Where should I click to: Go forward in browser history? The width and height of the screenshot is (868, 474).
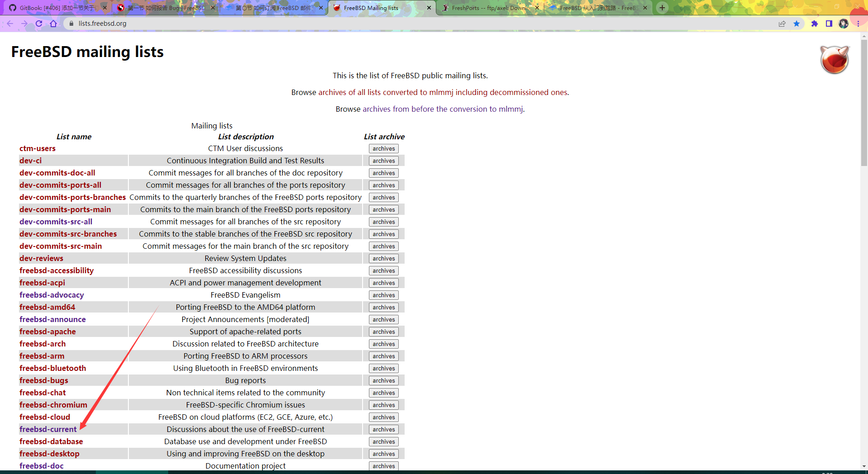[24, 24]
